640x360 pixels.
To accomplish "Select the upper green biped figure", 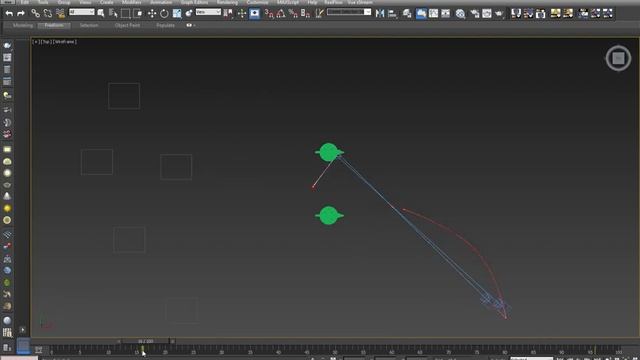I will tap(329, 152).
